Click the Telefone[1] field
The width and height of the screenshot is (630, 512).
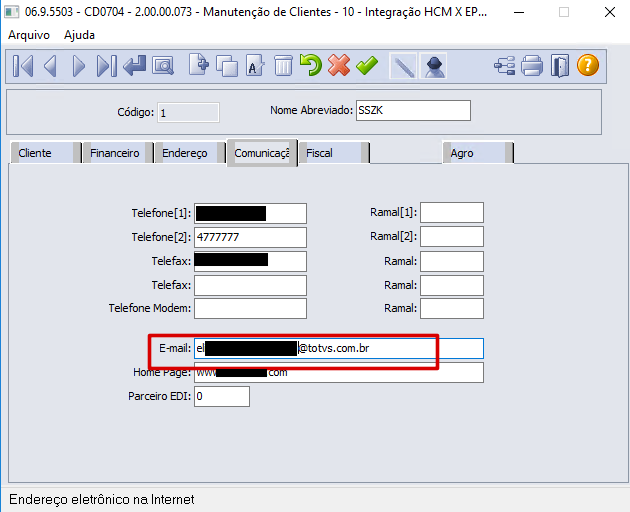click(x=250, y=213)
